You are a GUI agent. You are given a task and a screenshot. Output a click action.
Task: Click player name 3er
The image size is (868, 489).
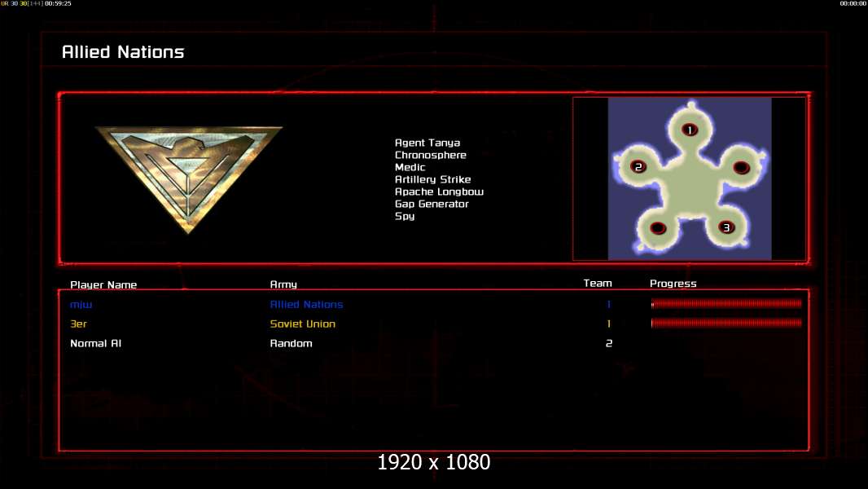[79, 324]
